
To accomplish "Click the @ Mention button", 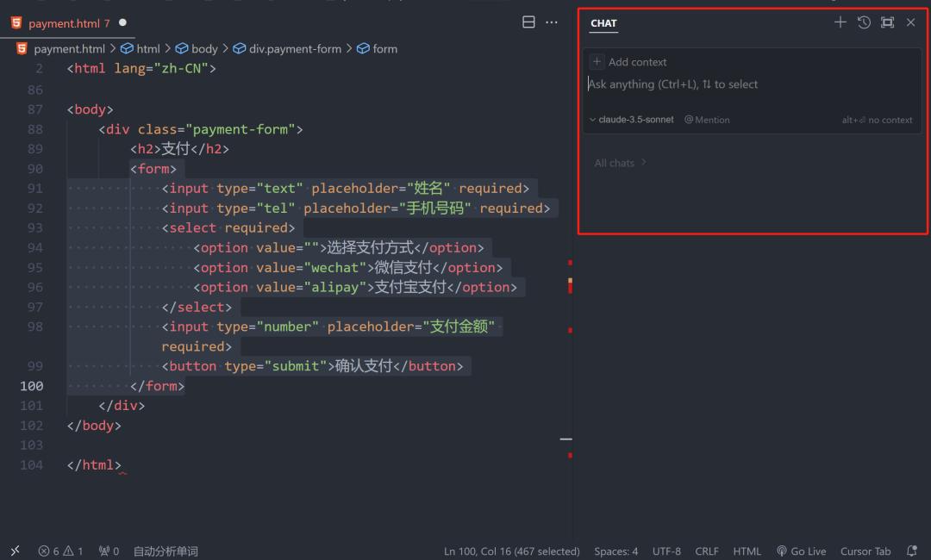I will [707, 120].
